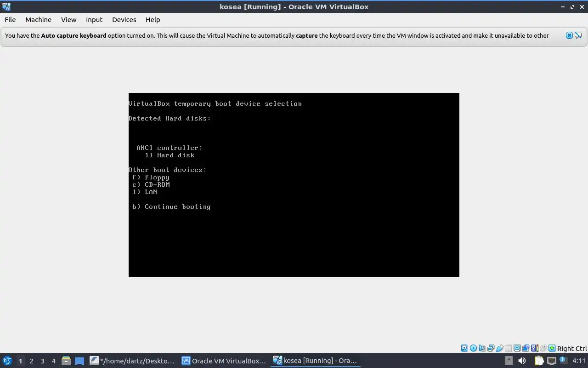Viewport: 588px width, 368px height.
Task: Click the show desktop blue icon in taskbar
Action: tap(79, 361)
